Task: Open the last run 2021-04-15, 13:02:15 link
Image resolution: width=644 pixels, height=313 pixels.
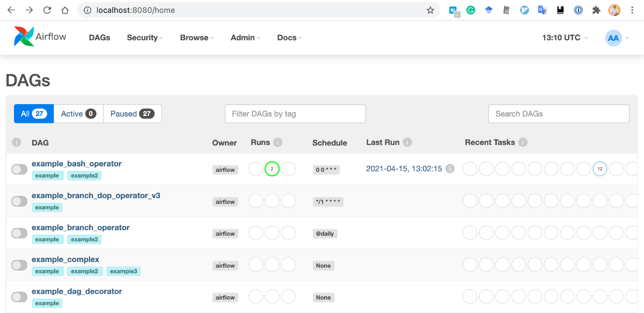Action: pyautogui.click(x=404, y=169)
